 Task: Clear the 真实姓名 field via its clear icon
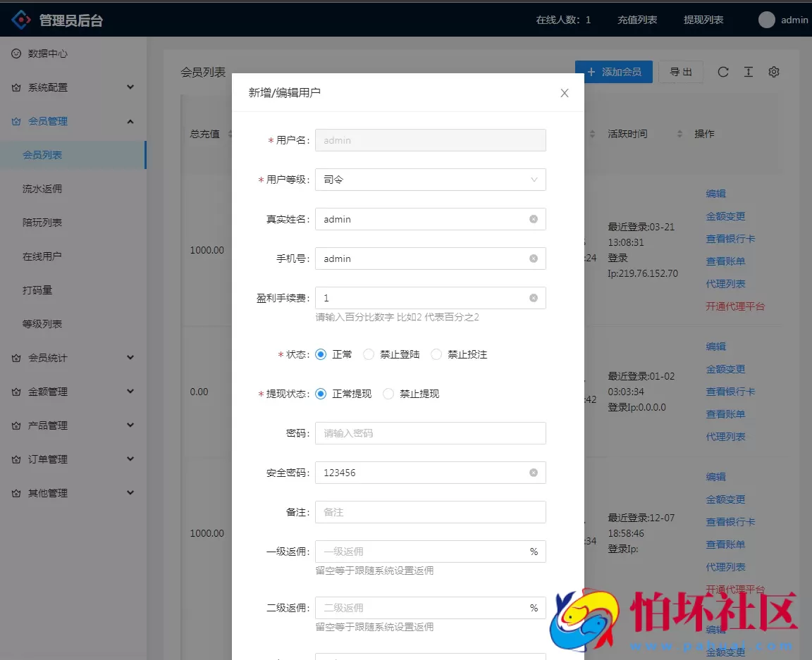pyautogui.click(x=534, y=219)
